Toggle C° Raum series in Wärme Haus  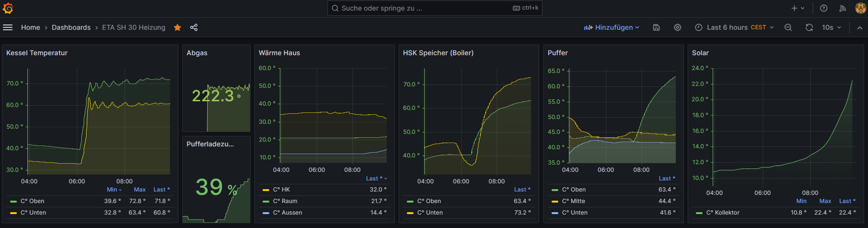[285, 201]
